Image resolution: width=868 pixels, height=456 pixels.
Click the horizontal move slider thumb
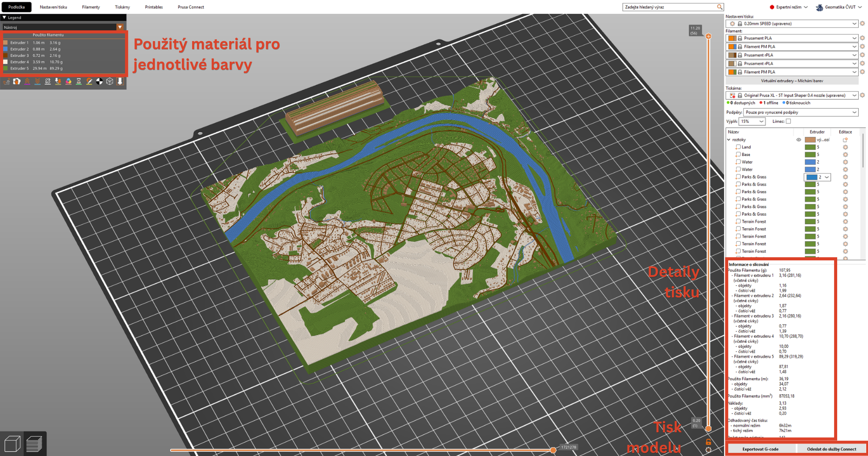pyautogui.click(x=553, y=450)
